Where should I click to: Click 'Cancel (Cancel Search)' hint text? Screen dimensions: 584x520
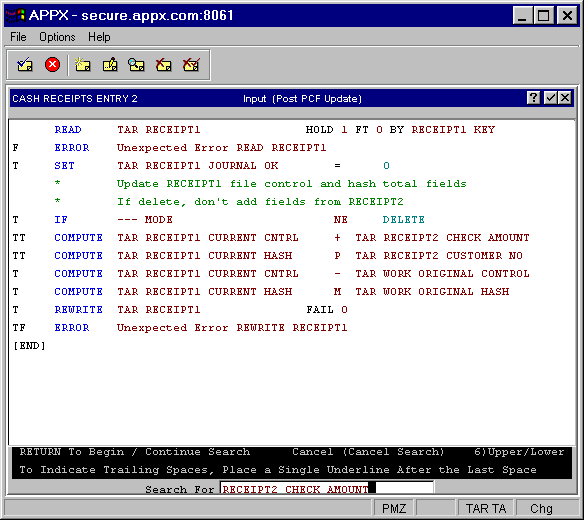(368, 452)
